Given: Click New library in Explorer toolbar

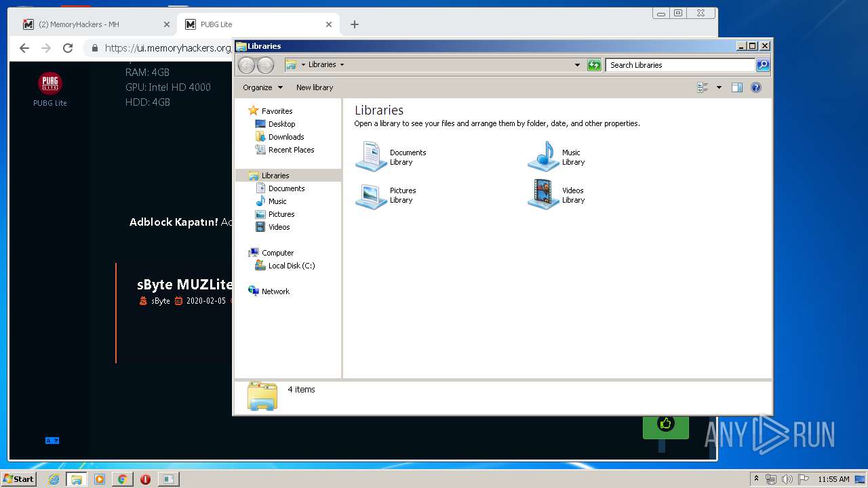Looking at the screenshot, I should [315, 87].
